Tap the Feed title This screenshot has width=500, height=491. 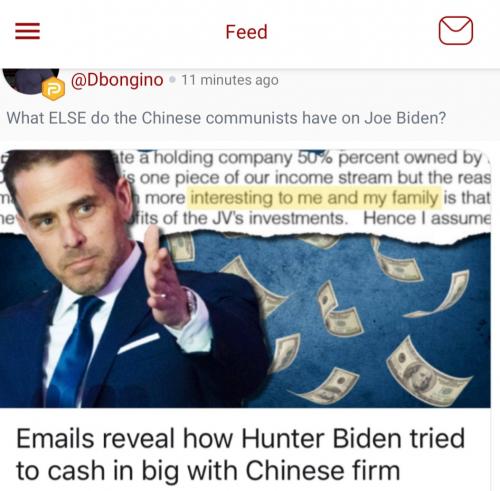point(246,32)
